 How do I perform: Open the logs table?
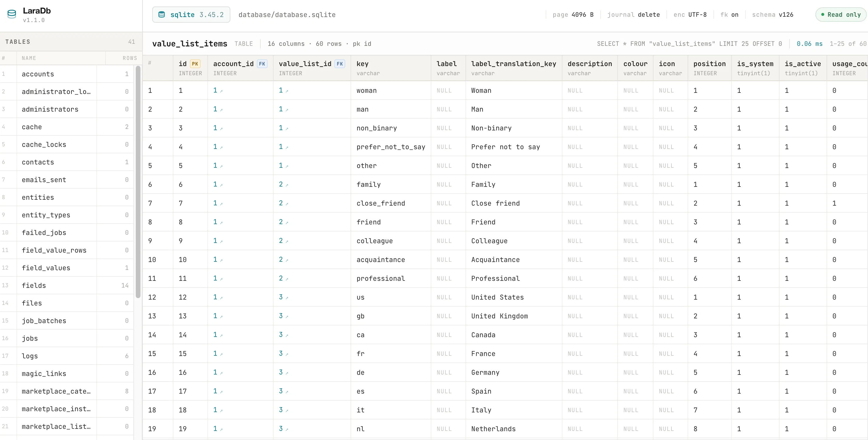click(x=67, y=356)
